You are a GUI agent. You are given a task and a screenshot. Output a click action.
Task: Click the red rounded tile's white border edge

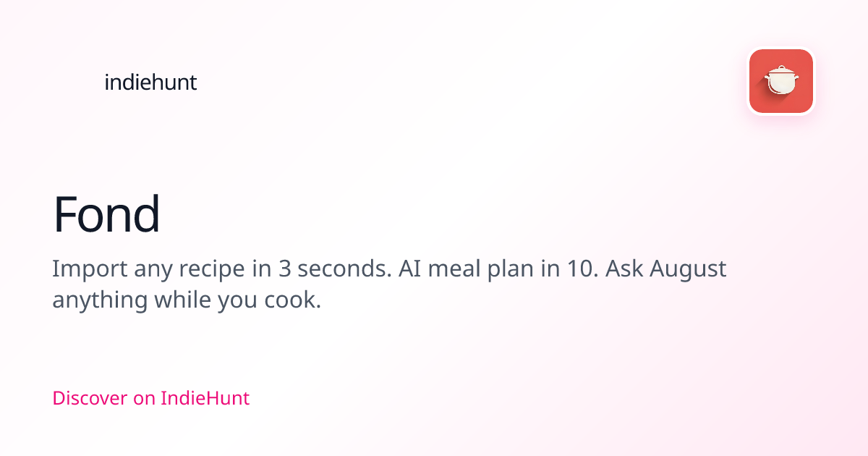[x=781, y=48]
